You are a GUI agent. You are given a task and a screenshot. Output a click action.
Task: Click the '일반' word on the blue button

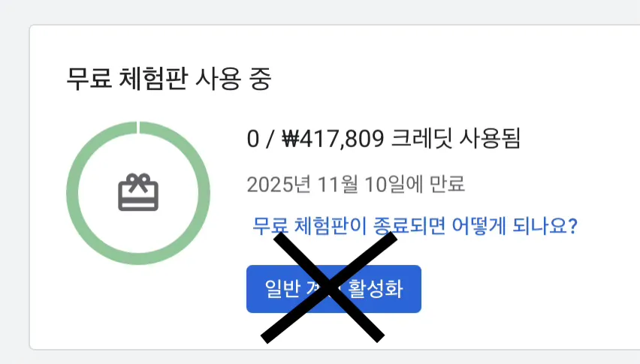point(283,289)
